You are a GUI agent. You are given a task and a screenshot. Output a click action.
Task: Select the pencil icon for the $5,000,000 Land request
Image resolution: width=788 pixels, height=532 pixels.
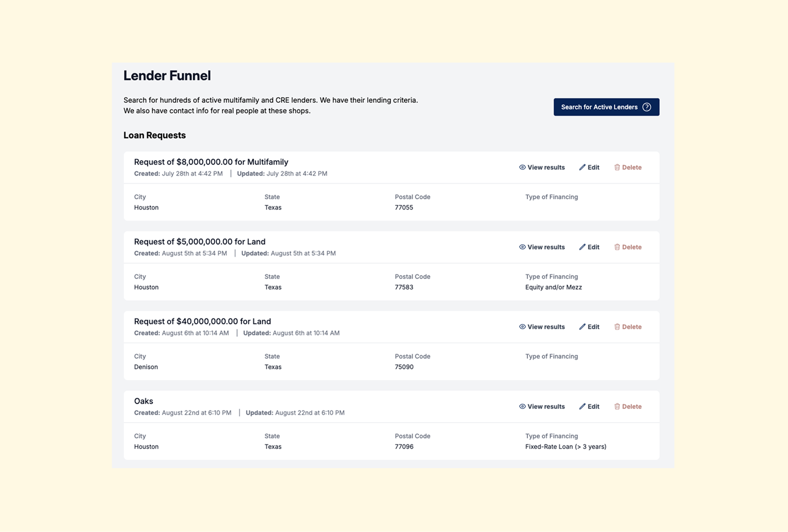pos(583,247)
